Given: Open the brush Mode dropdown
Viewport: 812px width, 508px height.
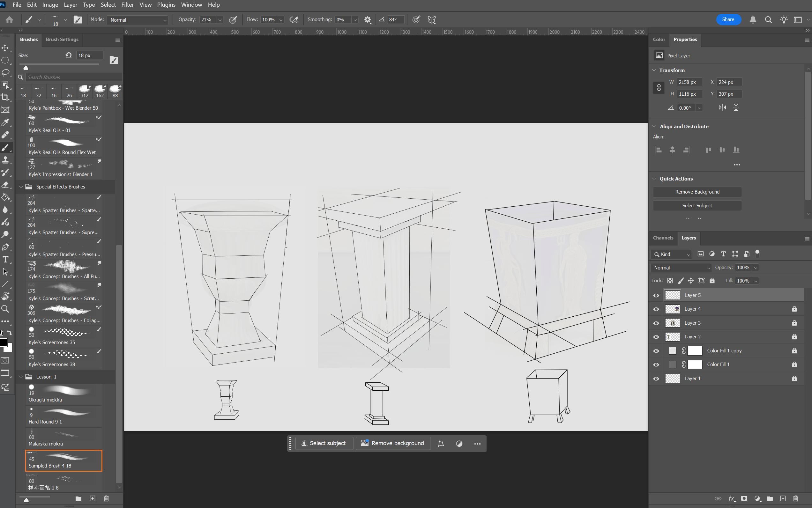Looking at the screenshot, I should [138, 20].
